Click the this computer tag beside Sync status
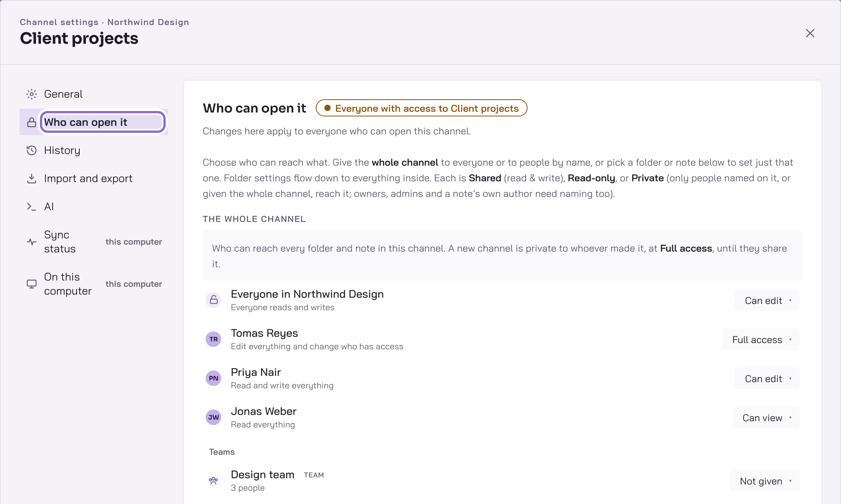841x504 pixels. (134, 242)
